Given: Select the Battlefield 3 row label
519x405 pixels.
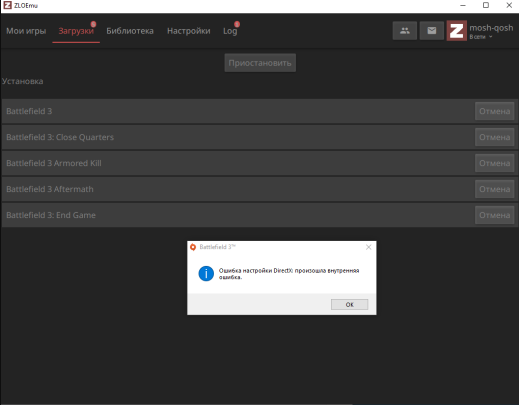Looking at the screenshot, I should click(29, 111).
